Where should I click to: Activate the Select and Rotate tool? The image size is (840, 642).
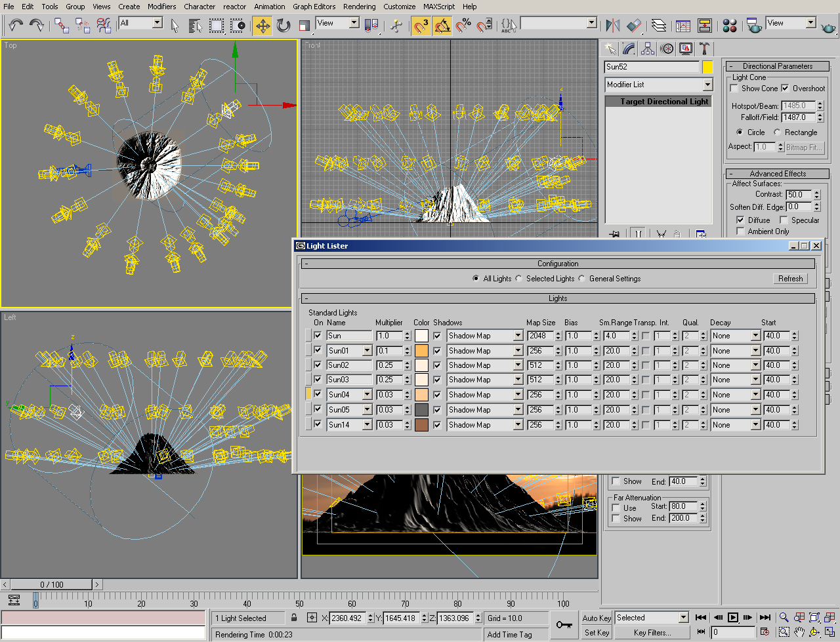[x=283, y=26]
